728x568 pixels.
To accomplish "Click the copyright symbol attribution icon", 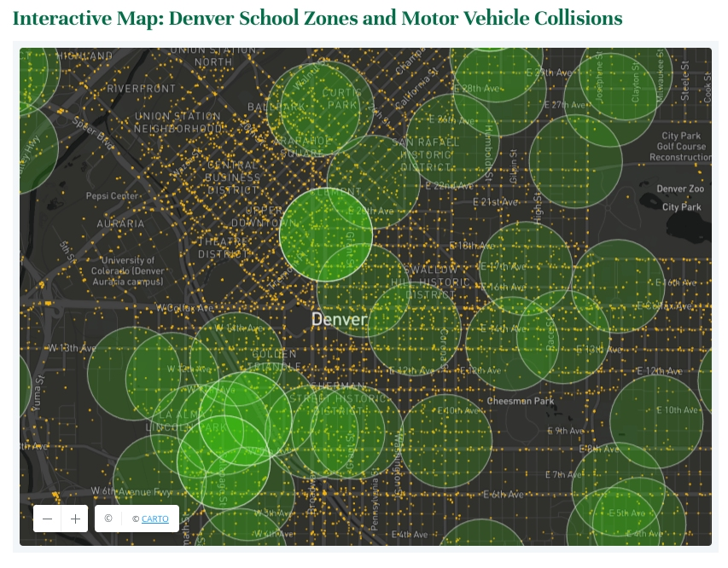I will [108, 519].
